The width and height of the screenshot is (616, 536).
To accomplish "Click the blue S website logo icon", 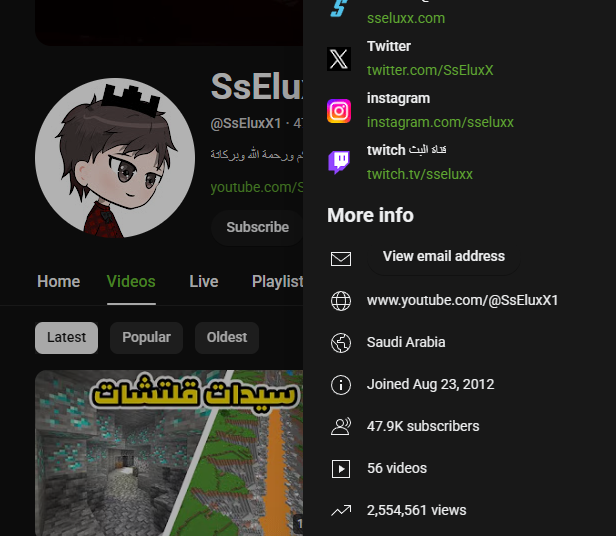I will coord(339,9).
